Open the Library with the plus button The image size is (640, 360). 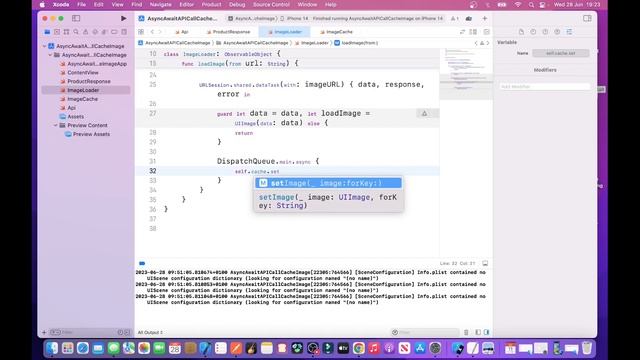click(484, 18)
